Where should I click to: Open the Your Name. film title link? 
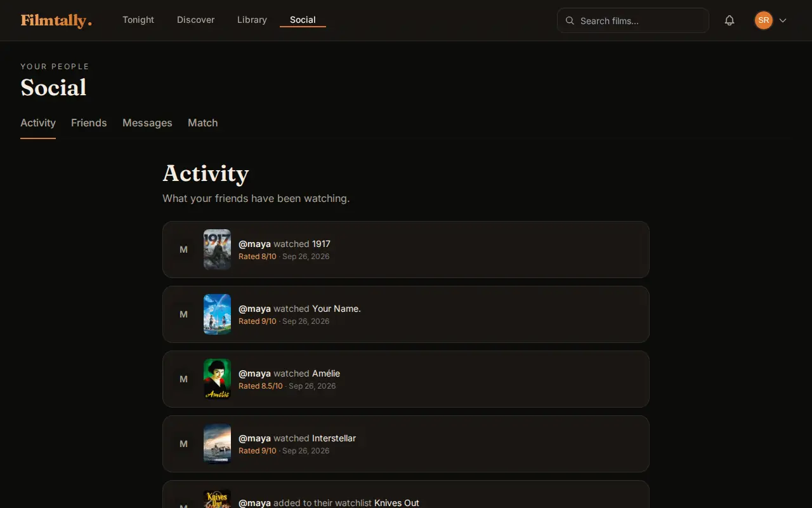click(x=336, y=309)
